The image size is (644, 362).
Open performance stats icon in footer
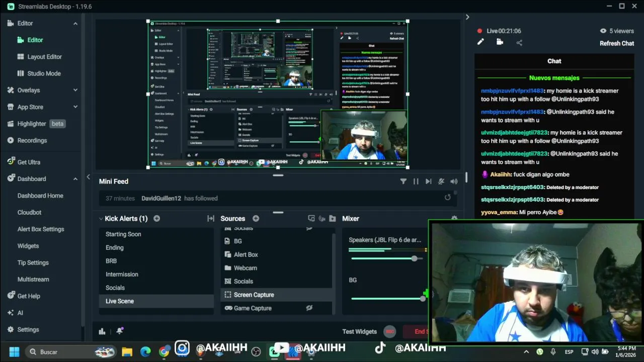click(x=102, y=331)
